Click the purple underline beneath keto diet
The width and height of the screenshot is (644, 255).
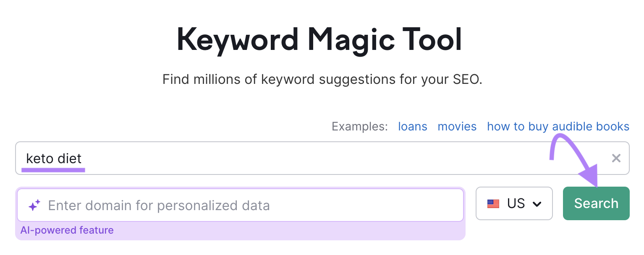(53, 170)
